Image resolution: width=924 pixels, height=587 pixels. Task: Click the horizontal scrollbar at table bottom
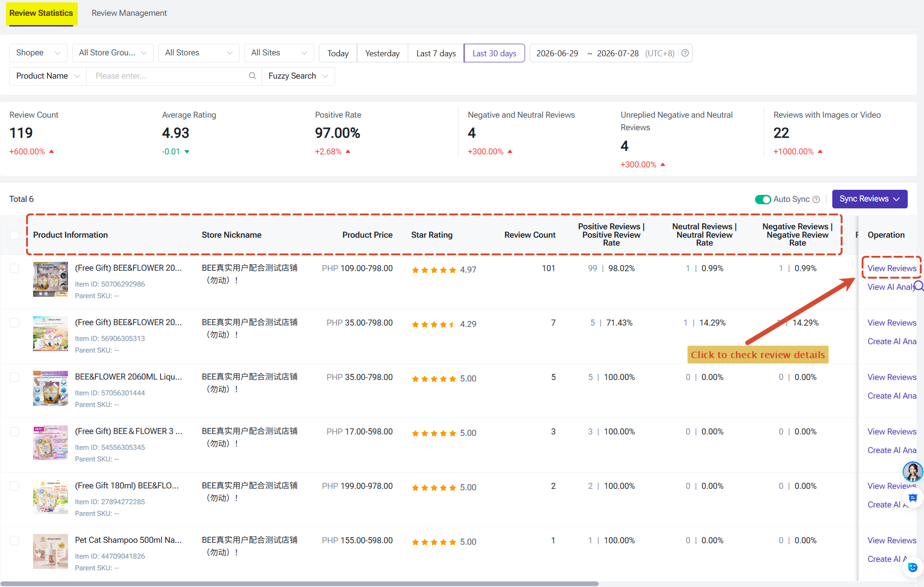pyautogui.click(x=300, y=583)
